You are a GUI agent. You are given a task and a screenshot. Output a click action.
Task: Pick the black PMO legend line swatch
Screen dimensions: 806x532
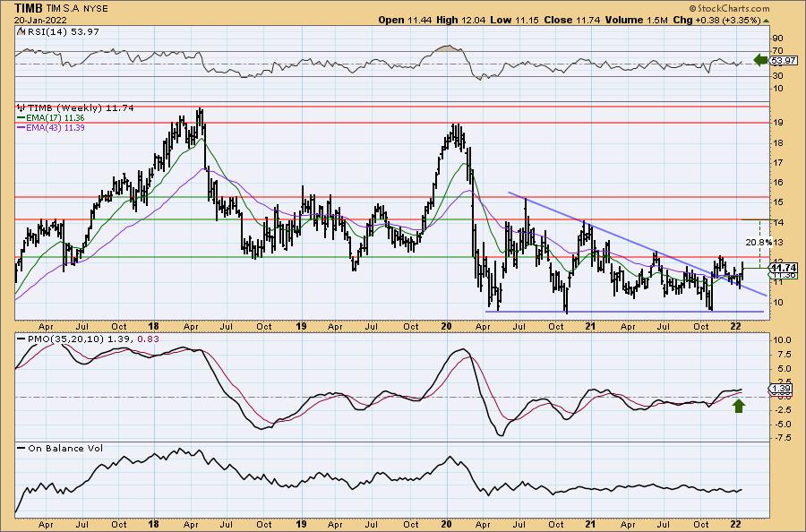coord(21,339)
